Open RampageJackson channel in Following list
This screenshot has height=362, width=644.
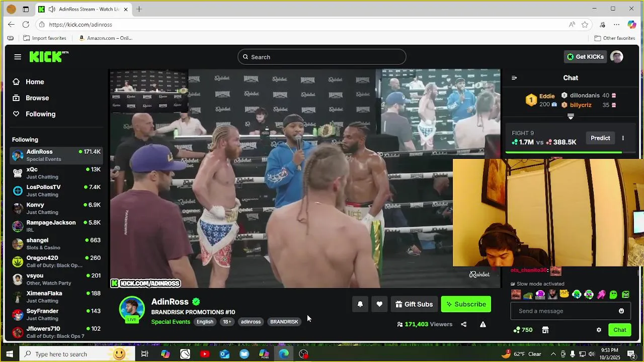click(x=56, y=226)
